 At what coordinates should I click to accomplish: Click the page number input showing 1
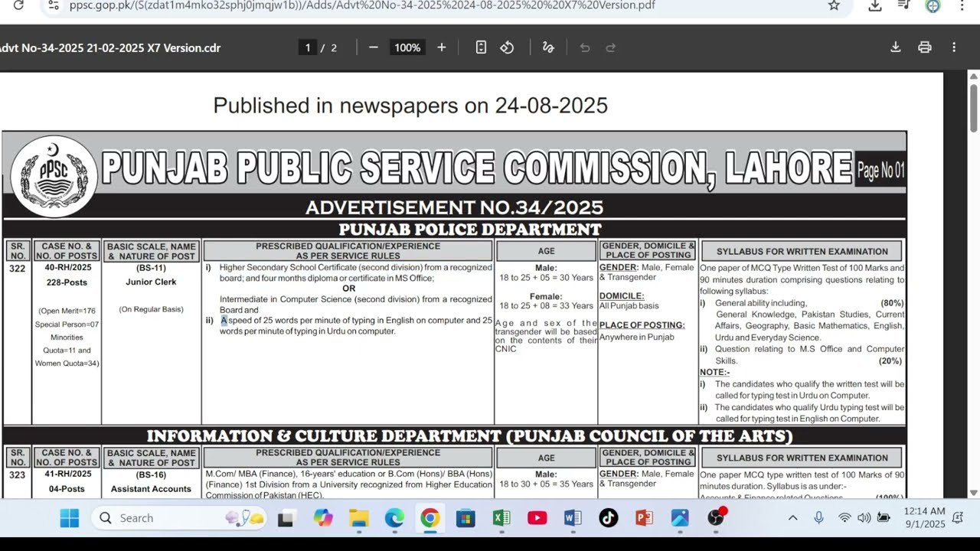307,47
